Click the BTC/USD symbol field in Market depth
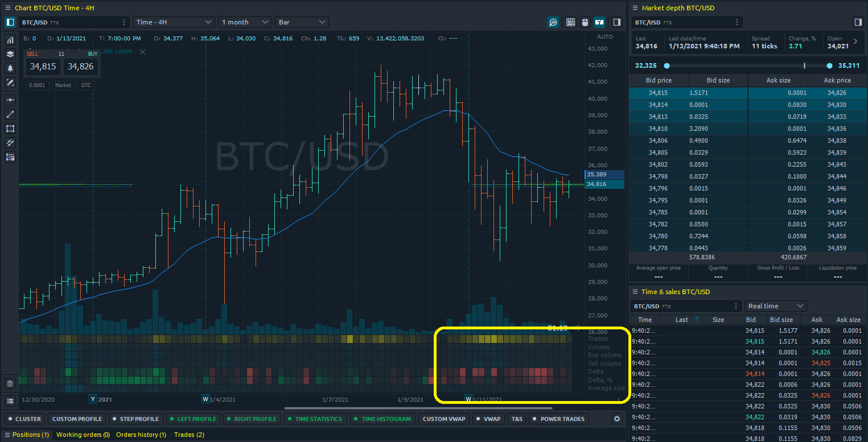This screenshot has height=442, width=868. click(687, 22)
